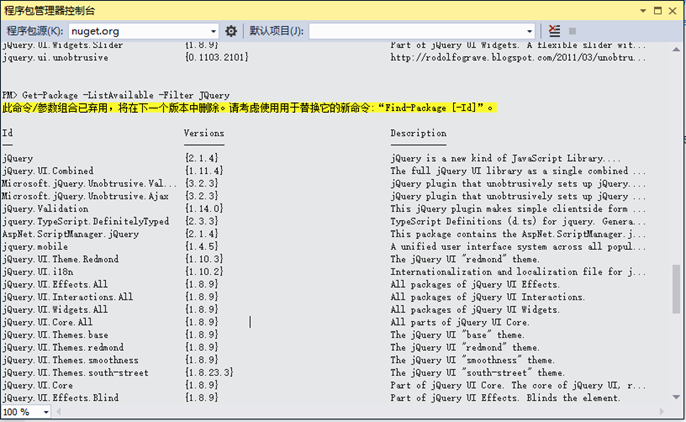686x422 pixels.
Task: Click jQuery.UI.Effects.Blind package Id
Action: pyautogui.click(x=60, y=398)
